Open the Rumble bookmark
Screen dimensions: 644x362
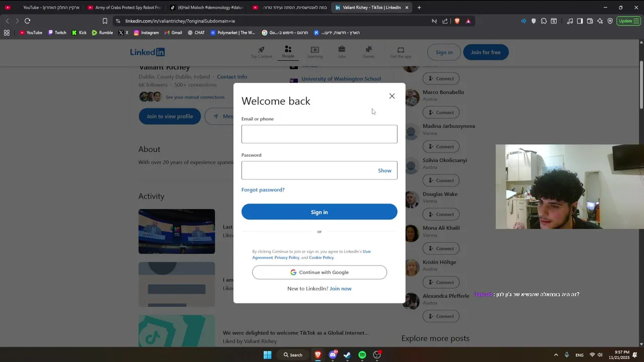[x=102, y=33]
